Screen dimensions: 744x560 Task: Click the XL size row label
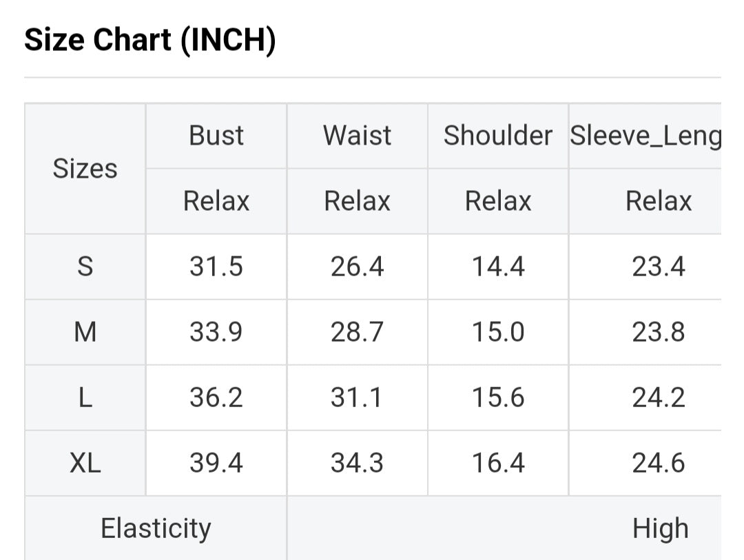[85, 463]
